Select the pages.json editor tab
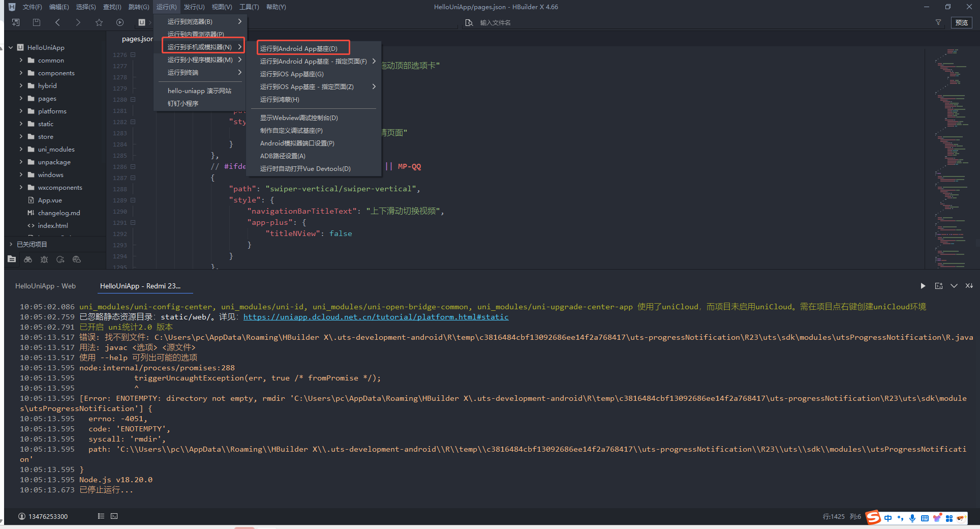This screenshot has height=529, width=980. tap(137, 39)
